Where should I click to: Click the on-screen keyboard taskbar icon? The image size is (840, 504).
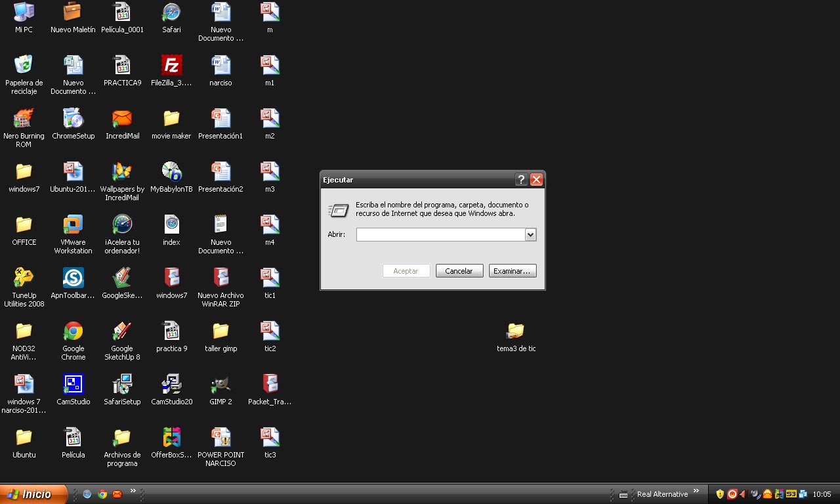[623, 494]
